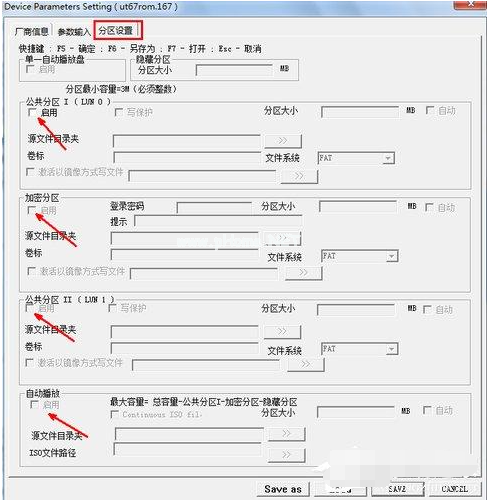This screenshot has width=487, height=500.
Task: Click browse button for 自动播放 source folder
Action: pyautogui.click(x=286, y=434)
